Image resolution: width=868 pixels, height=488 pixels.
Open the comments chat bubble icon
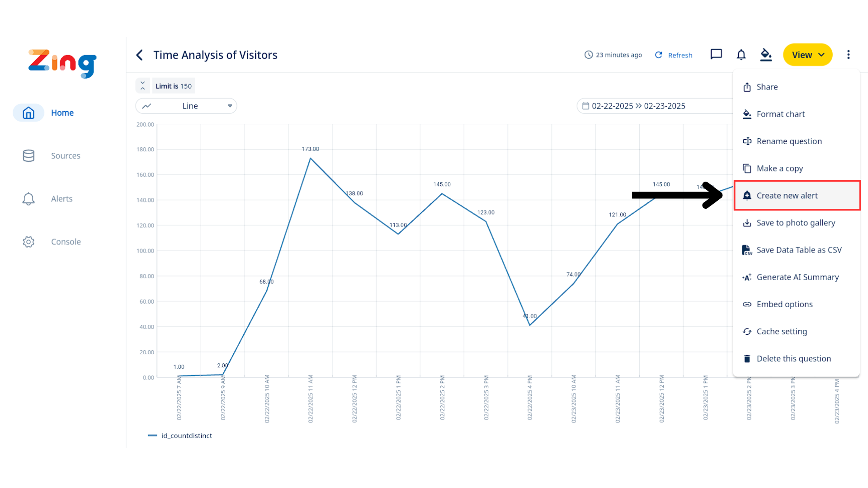point(716,55)
